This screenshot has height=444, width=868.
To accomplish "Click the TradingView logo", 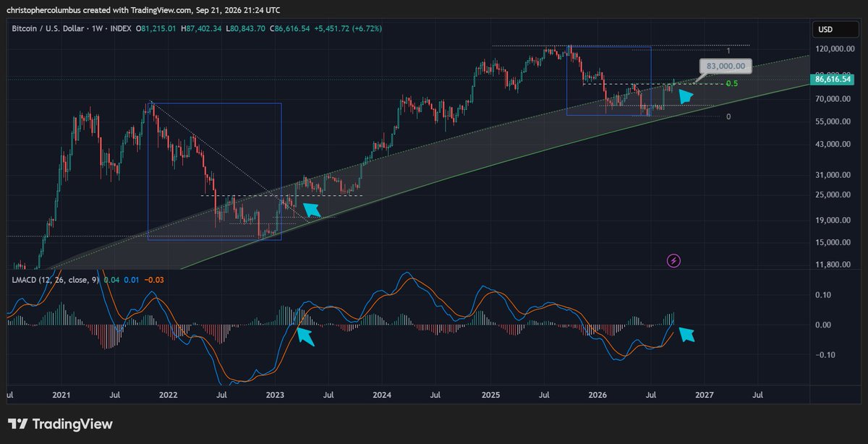I will [x=61, y=424].
